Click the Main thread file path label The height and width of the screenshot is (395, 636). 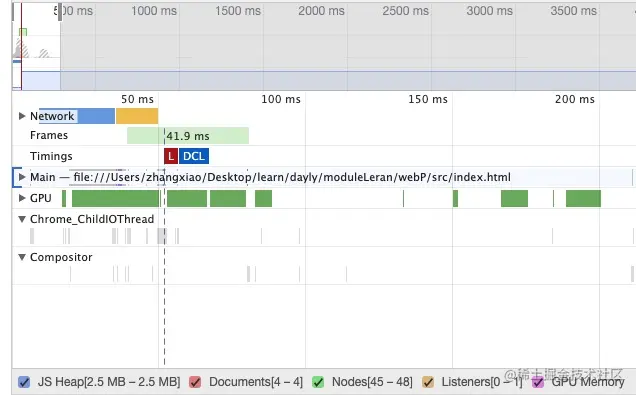(x=292, y=177)
